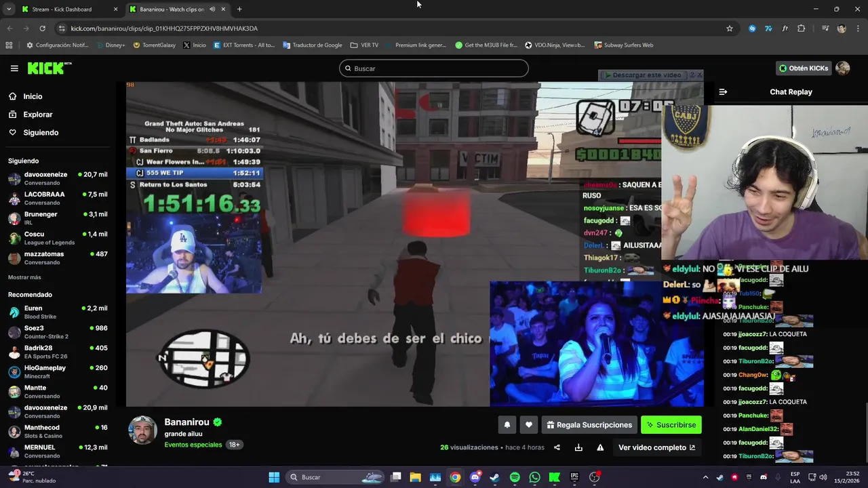The width and height of the screenshot is (868, 488).
Task: Open Coscu League of Legends channel
Action: [58, 238]
